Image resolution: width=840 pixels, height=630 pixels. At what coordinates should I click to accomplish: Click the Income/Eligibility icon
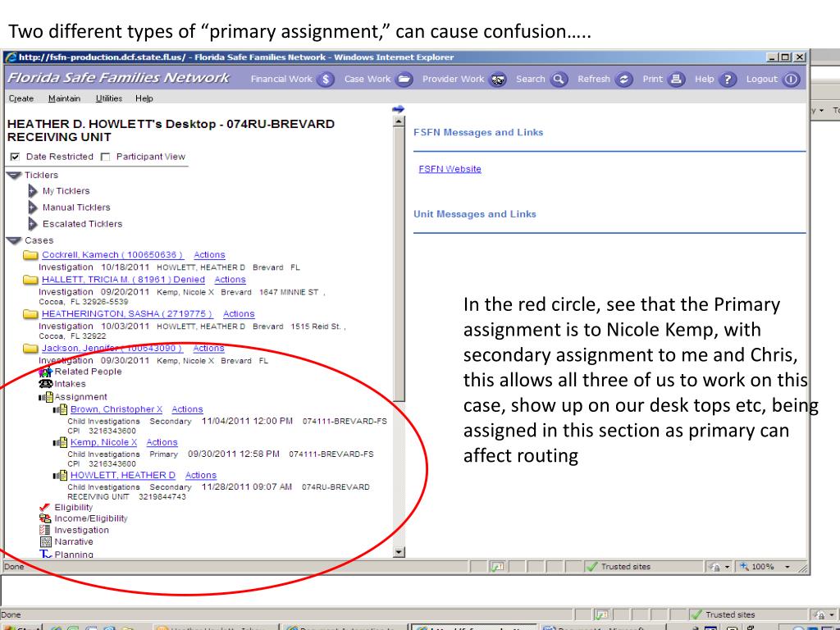[45, 518]
